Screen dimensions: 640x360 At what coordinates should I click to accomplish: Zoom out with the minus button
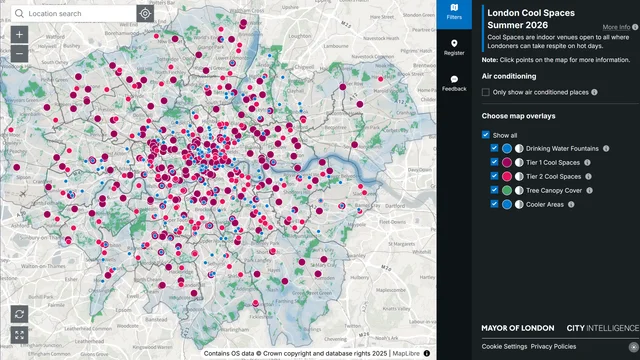(19, 53)
